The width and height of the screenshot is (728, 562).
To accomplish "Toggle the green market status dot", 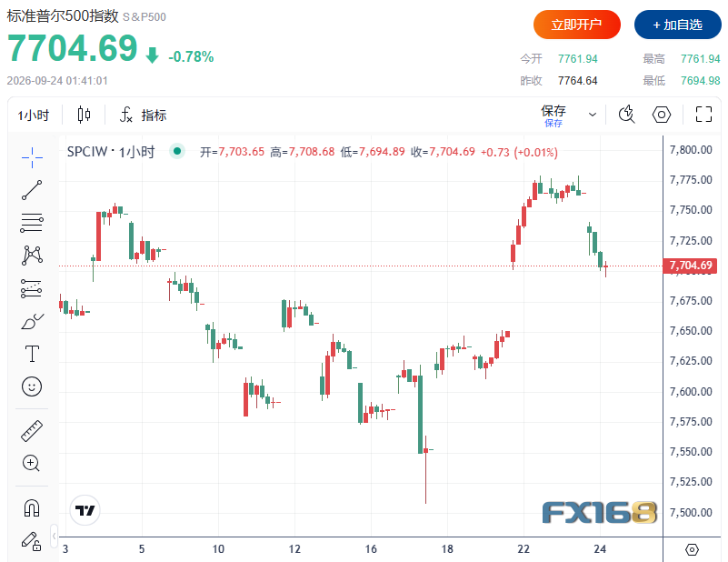I will pyautogui.click(x=177, y=151).
